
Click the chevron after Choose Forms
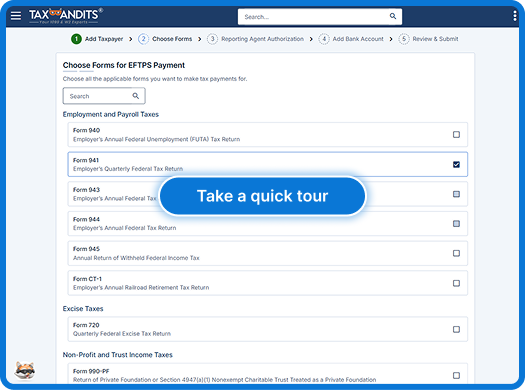click(x=200, y=39)
